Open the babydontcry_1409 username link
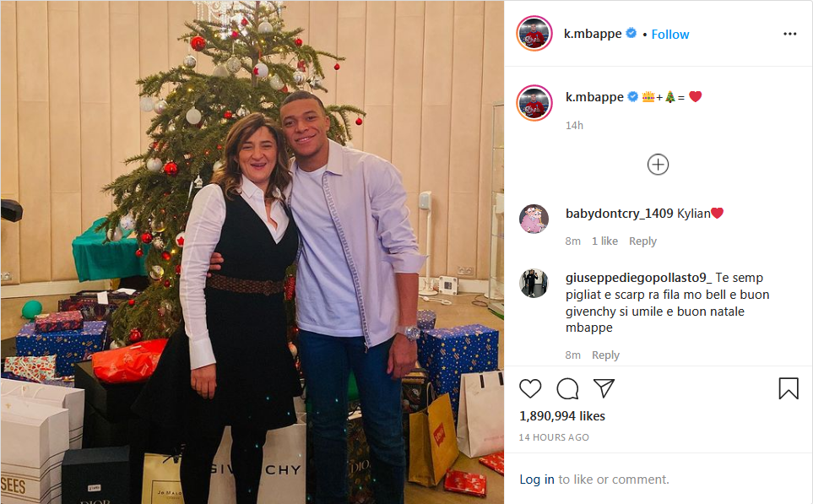Viewport: 813px width, 504px height. [x=619, y=214]
